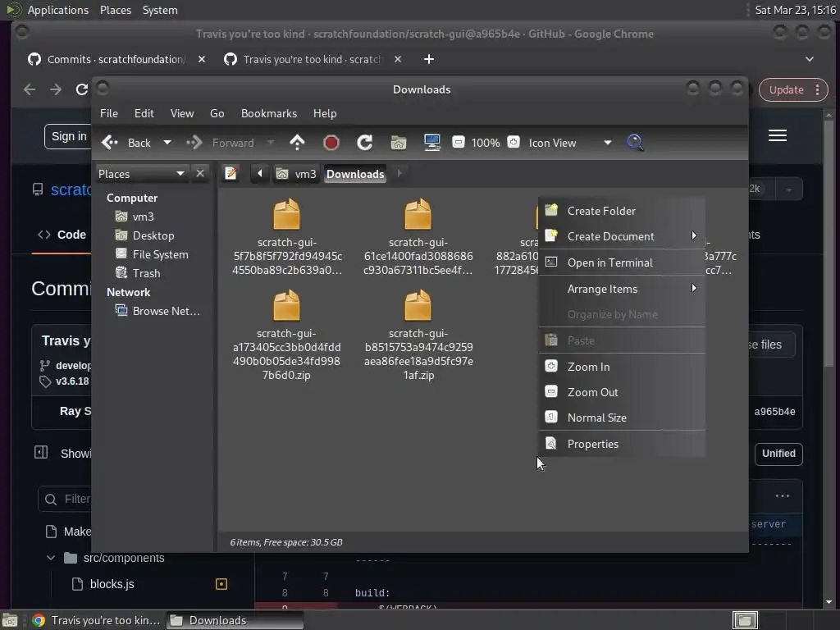This screenshot has width=840, height=630.
Task: Open the File menu in Downloads window
Action: [109, 113]
